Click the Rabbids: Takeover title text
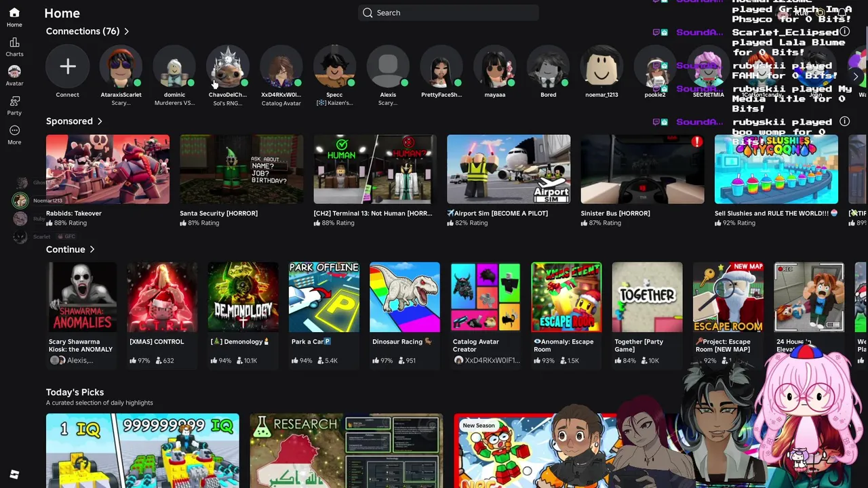The image size is (868, 488). tap(74, 213)
